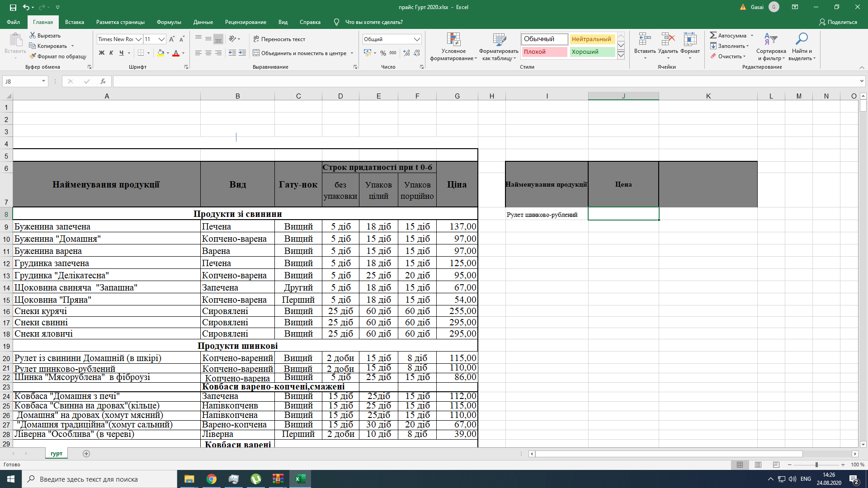Switch to Данные tab
Screen dimensions: 868x488
(x=203, y=22)
